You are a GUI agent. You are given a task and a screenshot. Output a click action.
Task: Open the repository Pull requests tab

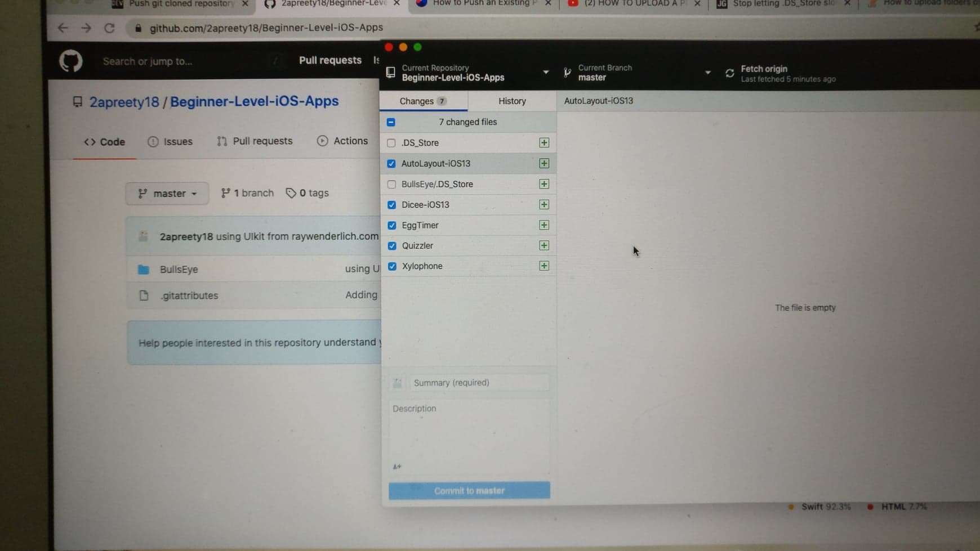click(255, 141)
